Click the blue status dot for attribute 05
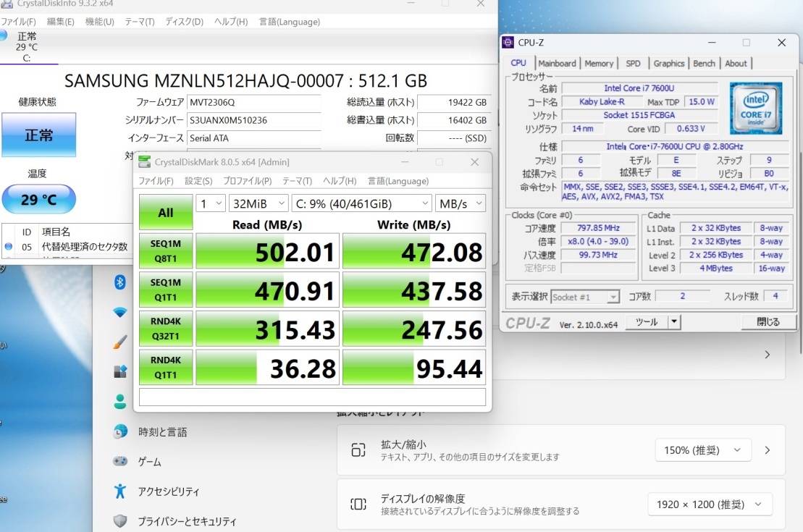The image size is (803, 532). (x=8, y=246)
